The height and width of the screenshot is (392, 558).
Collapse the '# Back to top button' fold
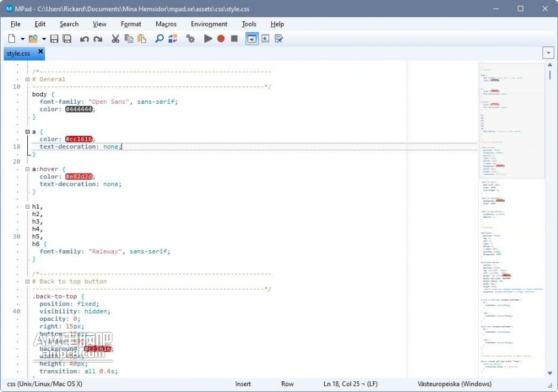(x=27, y=282)
